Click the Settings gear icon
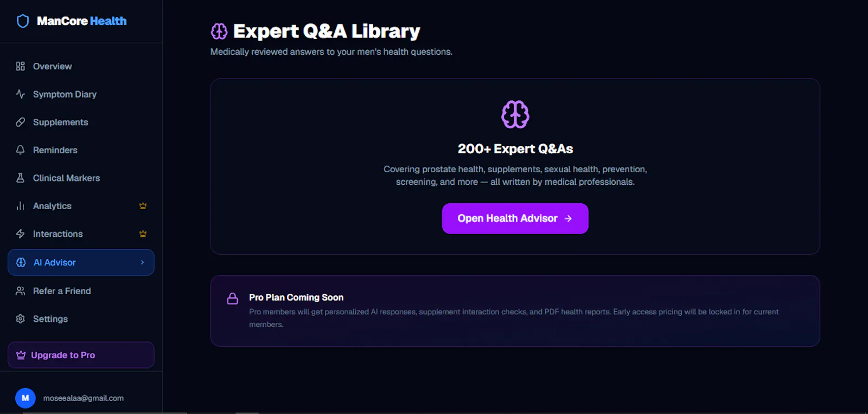 click(21, 319)
